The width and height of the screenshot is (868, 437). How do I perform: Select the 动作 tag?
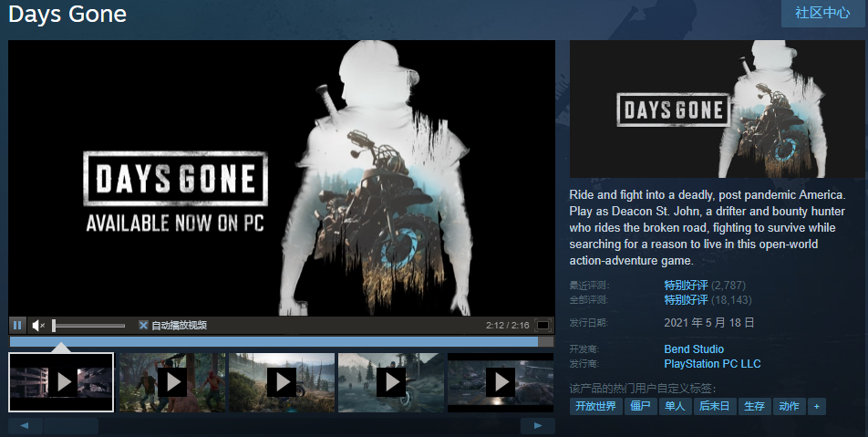[x=789, y=406]
